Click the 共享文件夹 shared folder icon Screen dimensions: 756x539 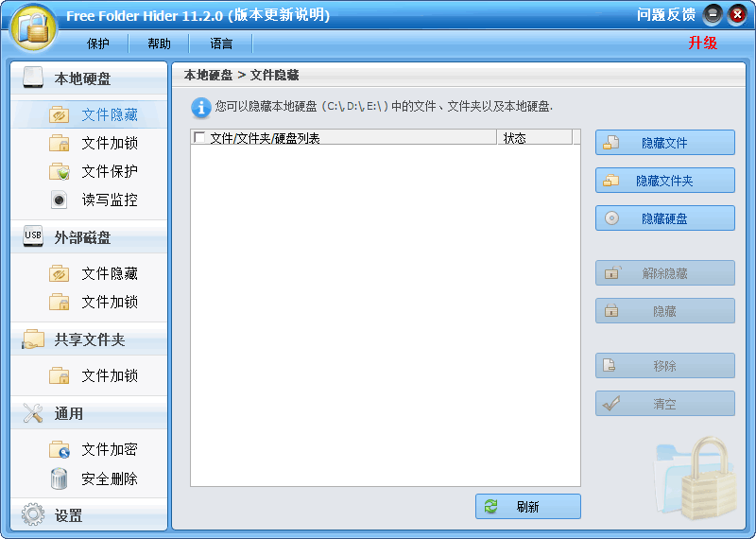point(33,339)
